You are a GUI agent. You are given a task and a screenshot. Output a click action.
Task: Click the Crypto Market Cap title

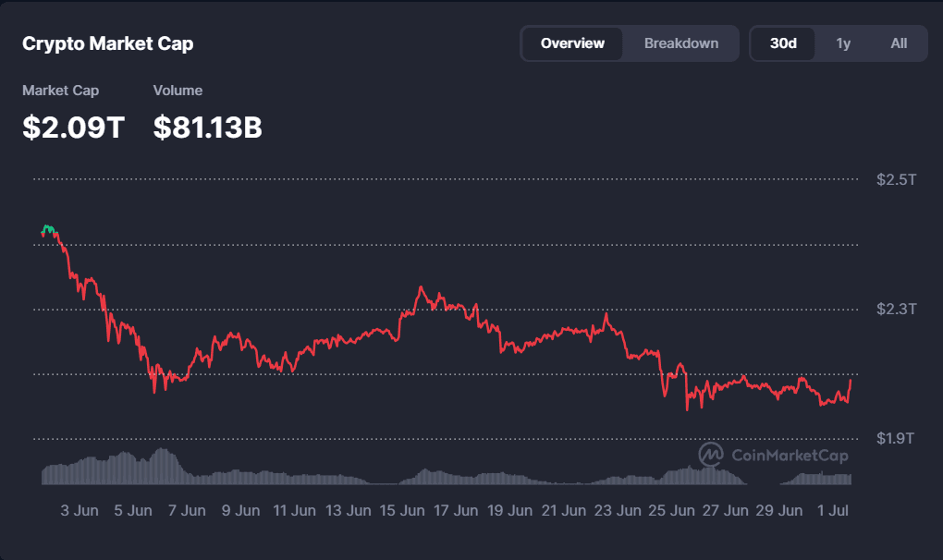point(107,43)
